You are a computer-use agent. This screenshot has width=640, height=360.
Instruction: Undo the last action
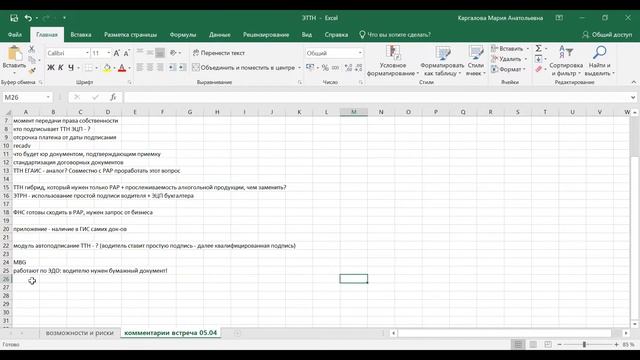(28, 18)
